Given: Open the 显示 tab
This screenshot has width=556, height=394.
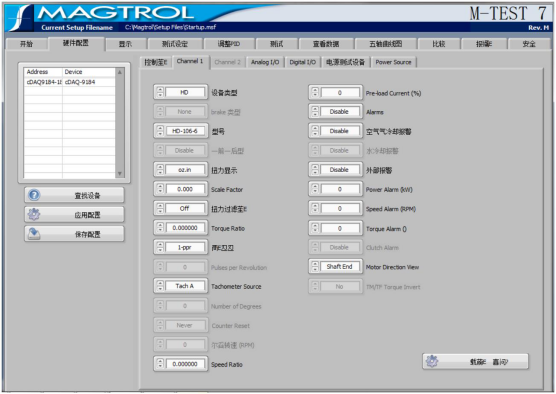Looking at the screenshot, I should 126,44.
